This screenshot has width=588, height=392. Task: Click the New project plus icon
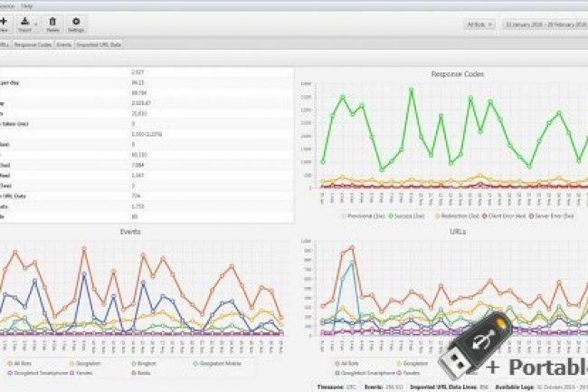tap(4, 19)
